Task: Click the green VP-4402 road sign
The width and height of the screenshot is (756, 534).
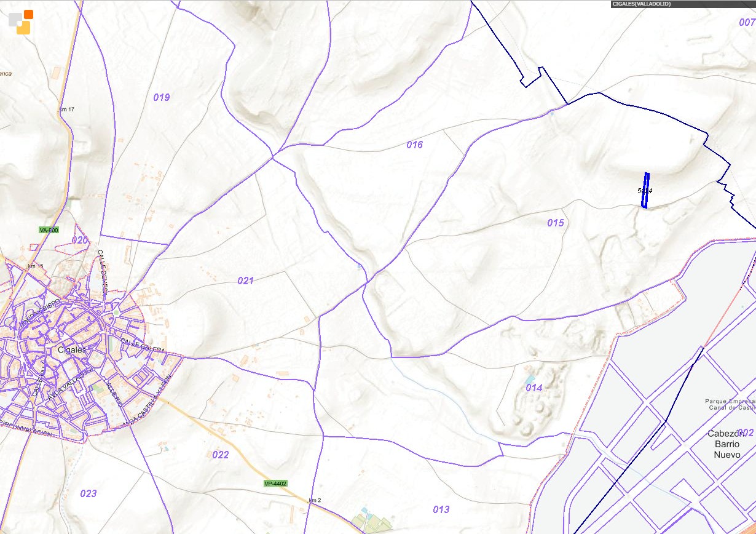Action: pyautogui.click(x=275, y=484)
